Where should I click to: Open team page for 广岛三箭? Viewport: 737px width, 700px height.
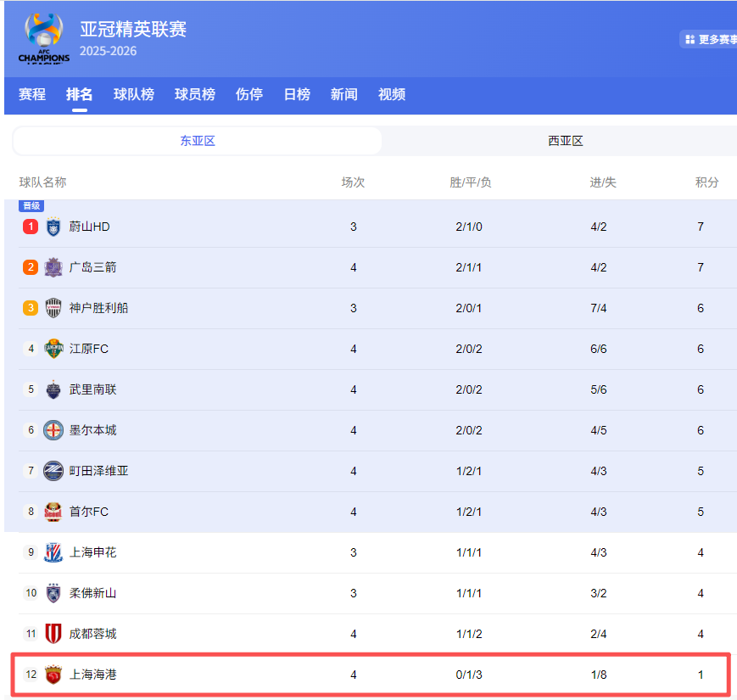92,267
